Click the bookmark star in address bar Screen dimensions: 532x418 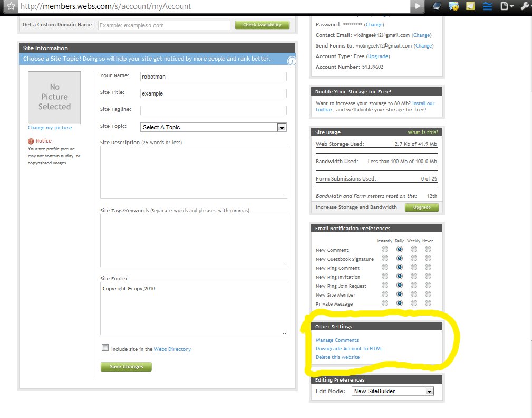tap(10, 6)
